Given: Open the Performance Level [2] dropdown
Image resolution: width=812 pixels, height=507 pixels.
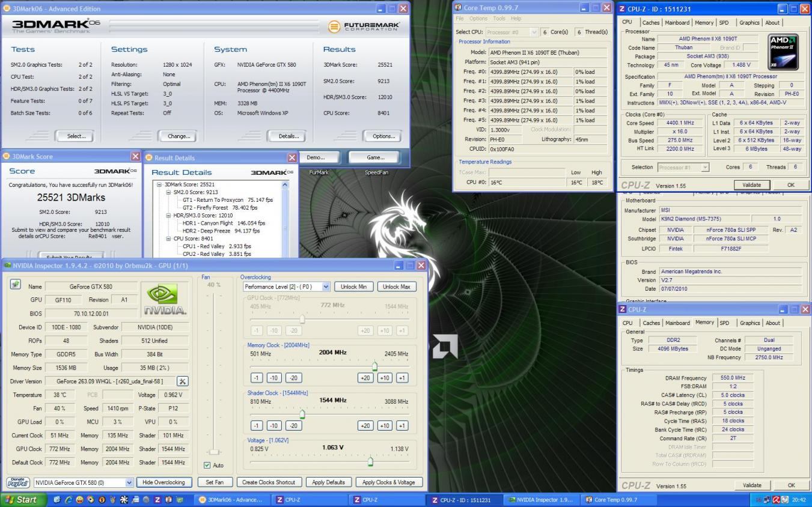Looking at the screenshot, I should [326, 287].
